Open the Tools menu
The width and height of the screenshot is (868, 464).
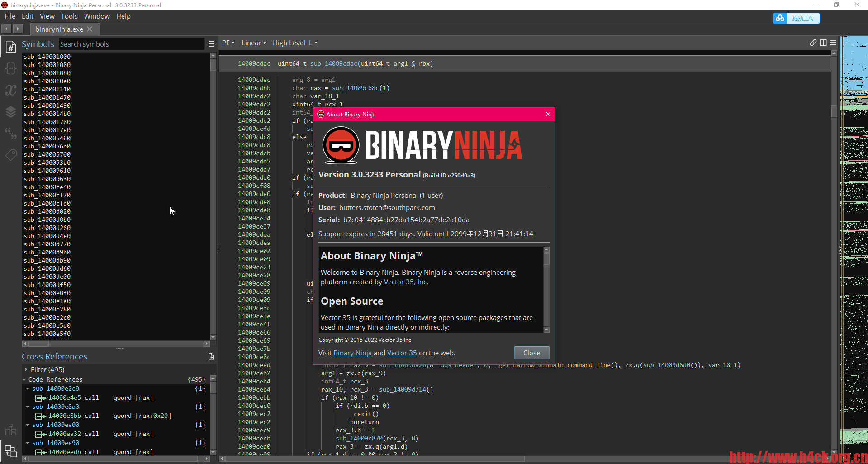click(x=69, y=16)
